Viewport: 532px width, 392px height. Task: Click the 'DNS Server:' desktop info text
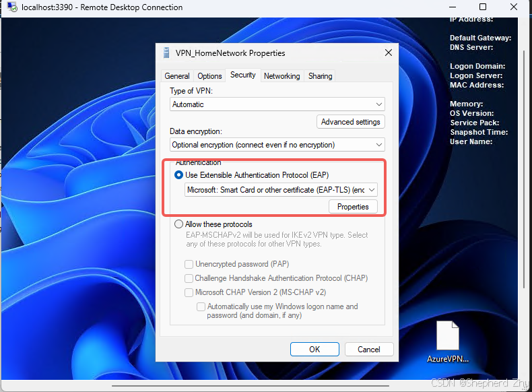coord(471,47)
